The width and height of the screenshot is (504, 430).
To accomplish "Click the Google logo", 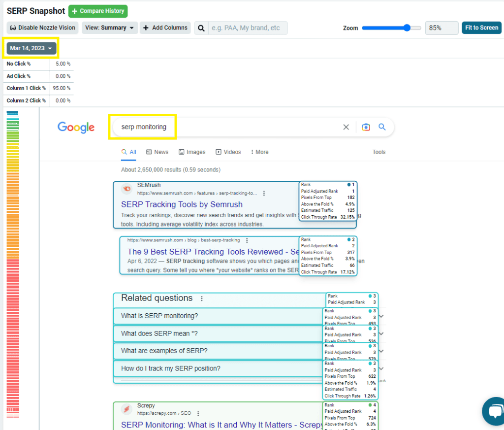I will click(76, 128).
